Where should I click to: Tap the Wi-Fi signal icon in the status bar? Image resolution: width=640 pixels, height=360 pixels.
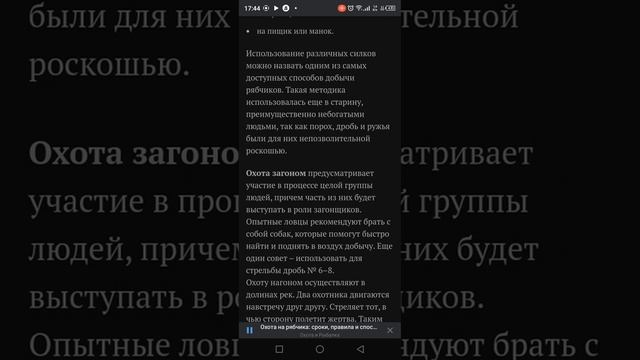[359, 8]
